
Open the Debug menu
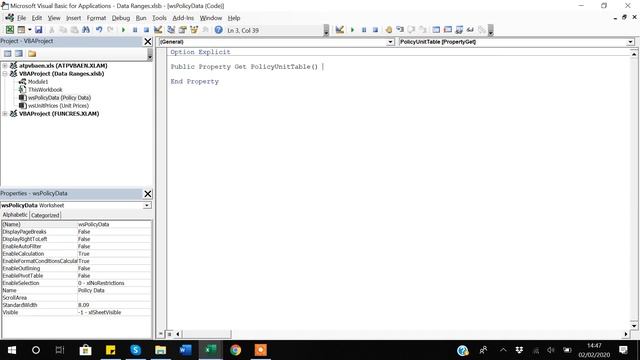coord(120,18)
